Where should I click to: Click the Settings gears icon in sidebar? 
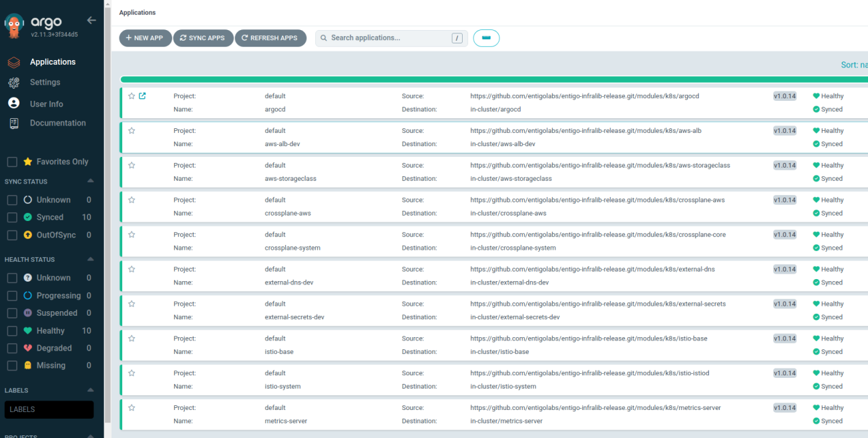(13, 83)
